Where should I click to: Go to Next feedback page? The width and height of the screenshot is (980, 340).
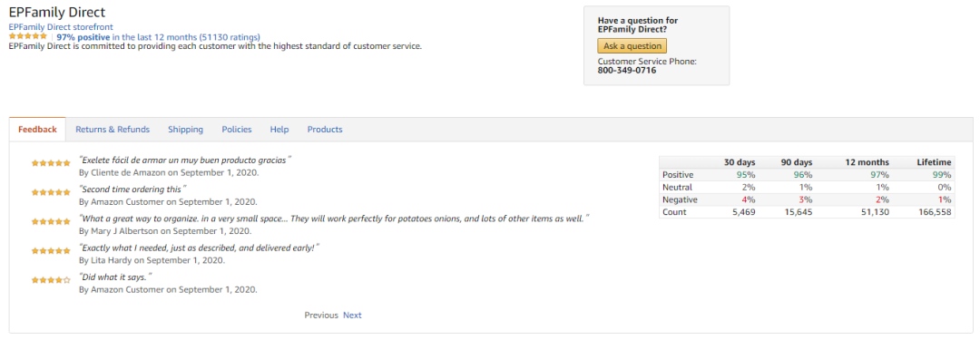point(352,315)
